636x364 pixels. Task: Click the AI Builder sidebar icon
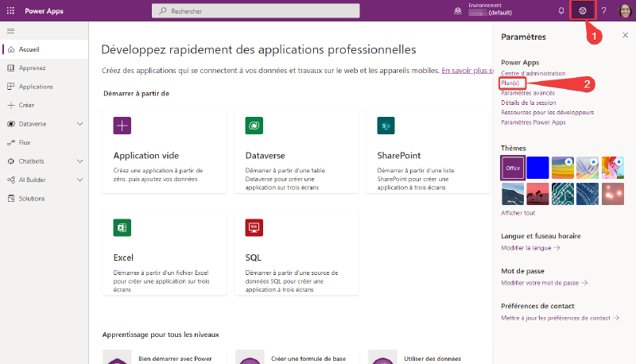click(x=11, y=180)
